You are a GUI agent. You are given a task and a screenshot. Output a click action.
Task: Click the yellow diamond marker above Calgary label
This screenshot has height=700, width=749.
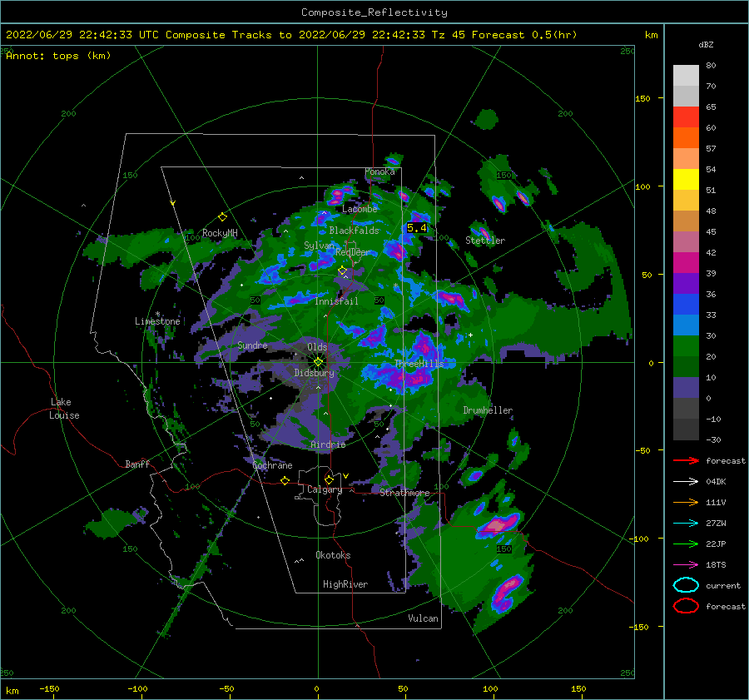click(x=329, y=479)
